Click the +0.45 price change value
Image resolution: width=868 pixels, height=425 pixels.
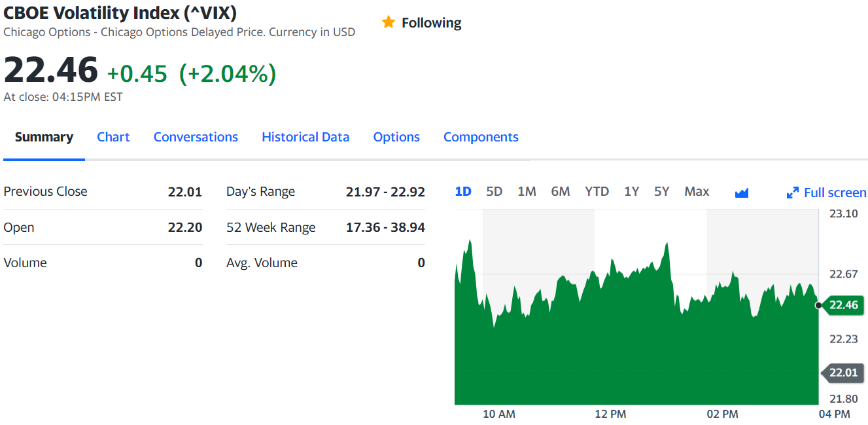[137, 74]
